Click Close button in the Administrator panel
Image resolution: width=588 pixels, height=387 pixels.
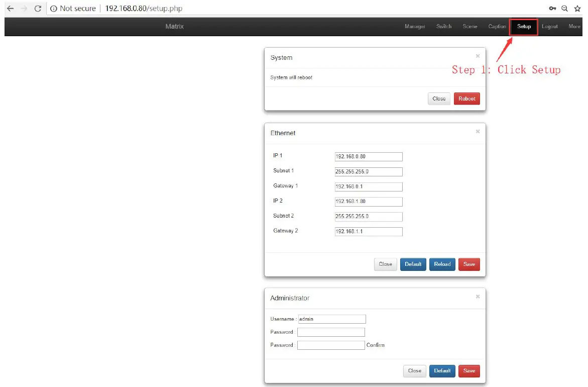tap(414, 371)
